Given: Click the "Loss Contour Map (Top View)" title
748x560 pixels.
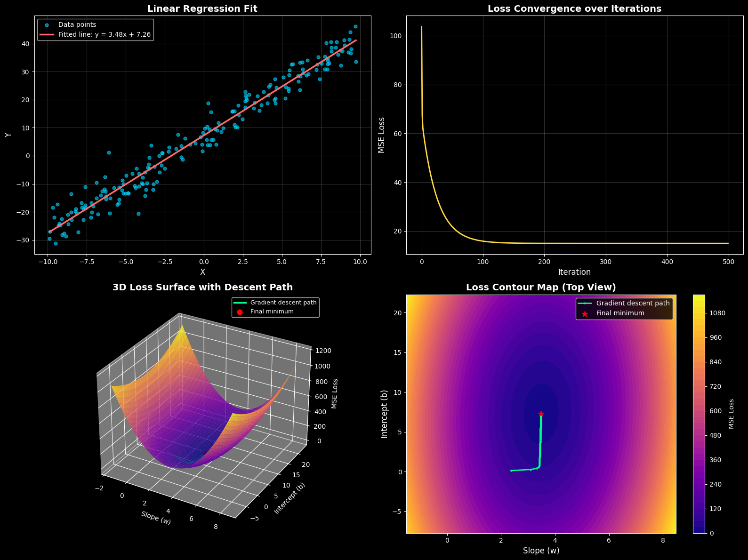Looking at the screenshot, I should [x=541, y=287].
